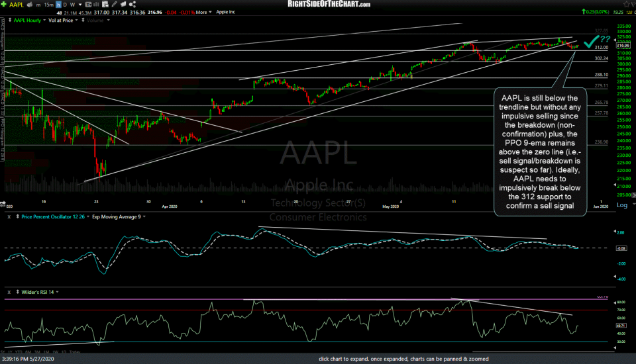Click the -0.01% percent change value
The height and width of the screenshot is (364, 636).
pyautogui.click(x=187, y=13)
